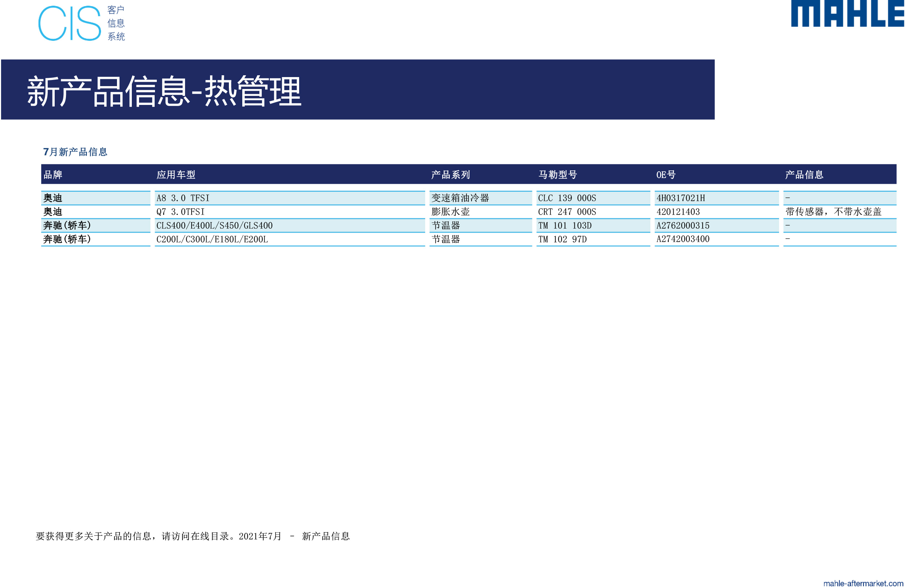Viewport: 905px width, 588px height.
Task: Select the C200L/C300L/E180L/E200L cell
Action: pyautogui.click(x=290, y=239)
